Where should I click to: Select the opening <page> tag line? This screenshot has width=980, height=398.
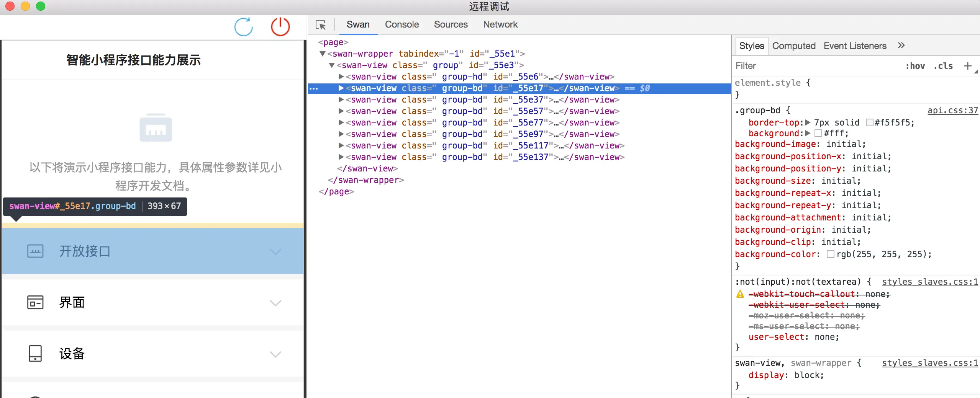(x=333, y=42)
